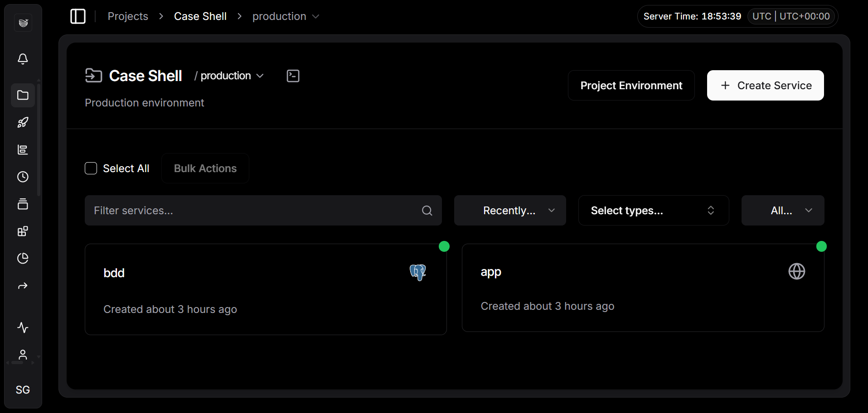This screenshot has width=868, height=413.
Task: Go to Projects breadcrumb
Action: click(x=128, y=16)
